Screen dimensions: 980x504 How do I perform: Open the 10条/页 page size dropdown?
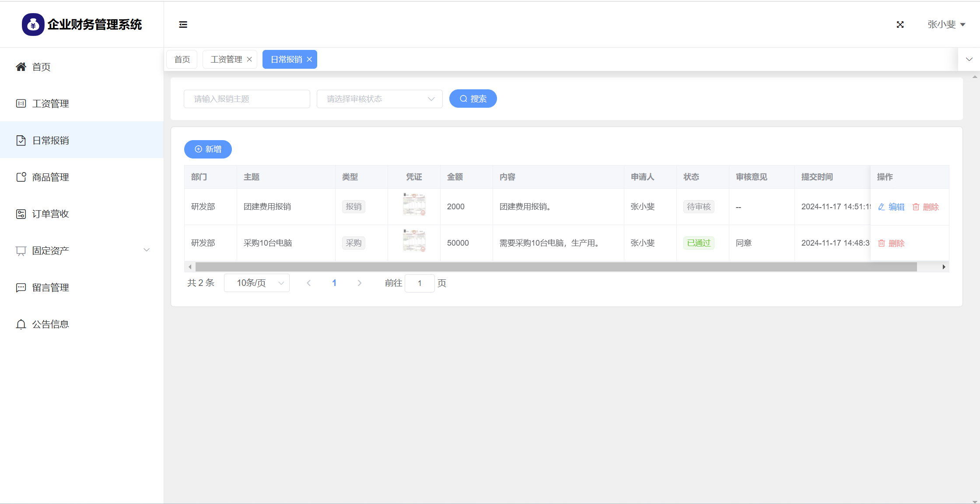coord(257,283)
